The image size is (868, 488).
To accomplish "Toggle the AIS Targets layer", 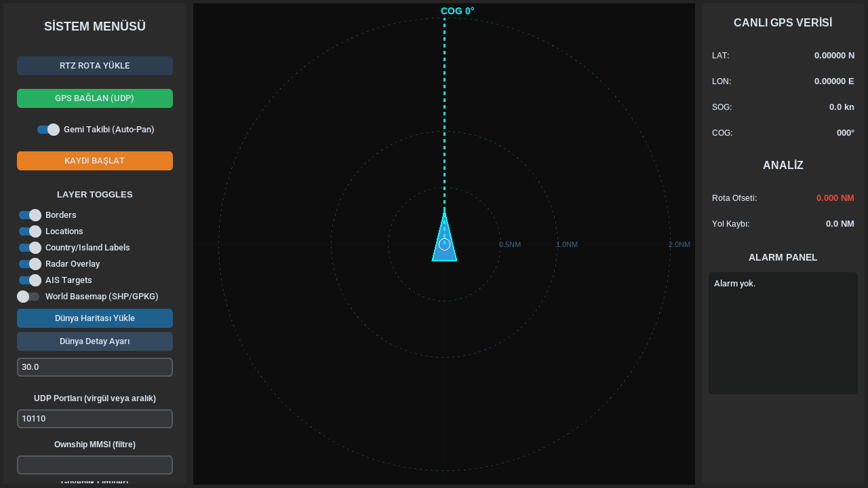I will 30,280.
